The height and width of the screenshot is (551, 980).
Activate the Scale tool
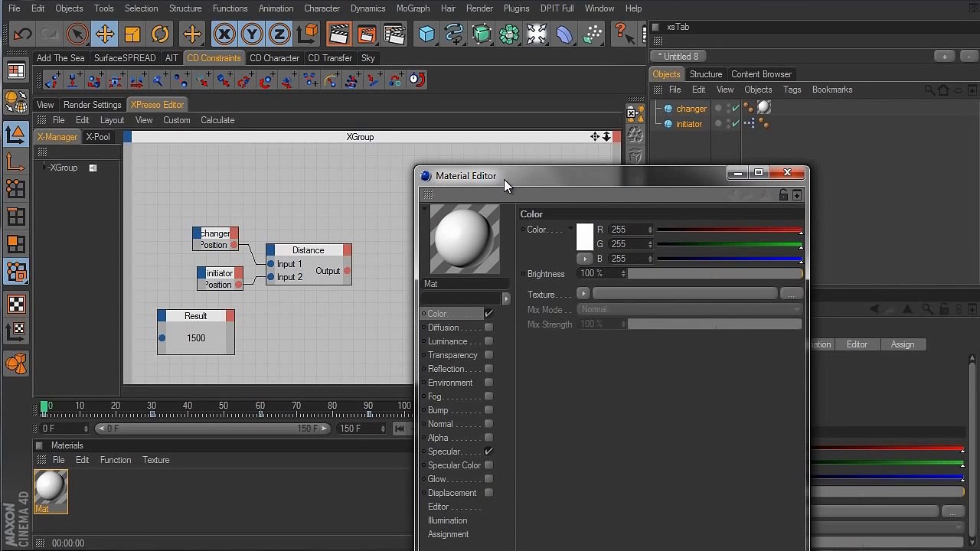click(132, 34)
